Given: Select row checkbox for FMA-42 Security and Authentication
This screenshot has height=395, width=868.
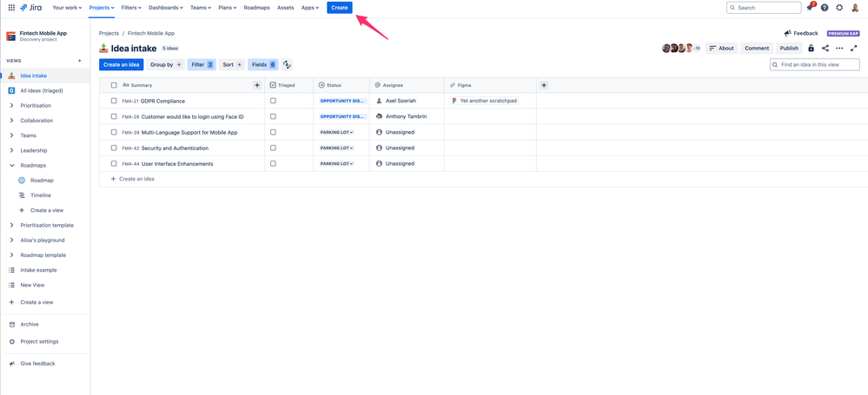Looking at the screenshot, I should 114,148.
